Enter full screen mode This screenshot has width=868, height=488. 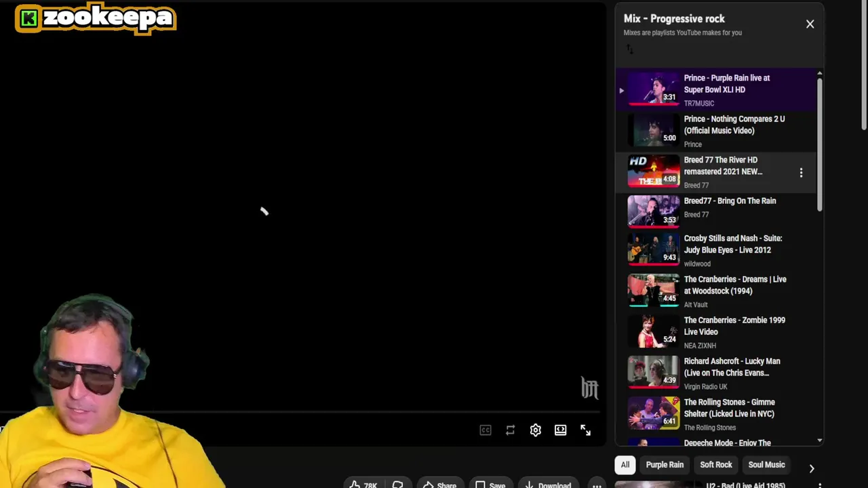coord(585,430)
